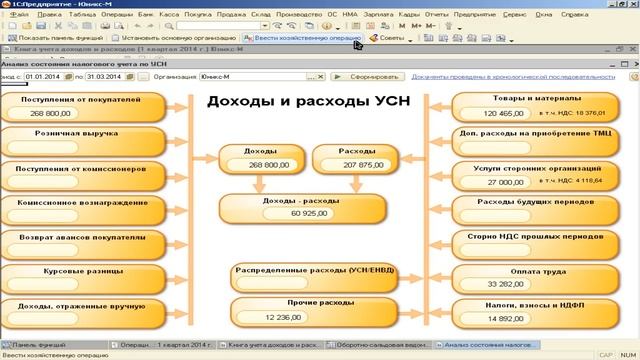Switch to Оборотно-сальдовая ведомость tab
The height and width of the screenshot is (360, 640).
[x=379, y=345]
